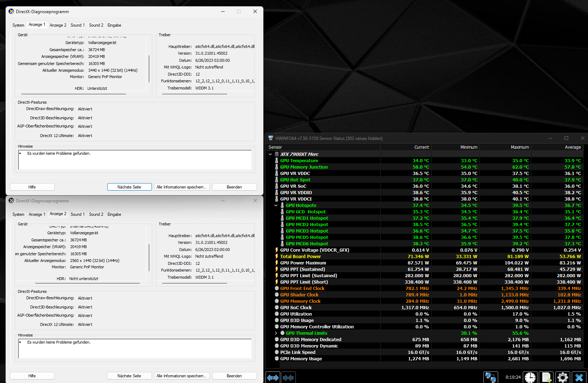588x383 pixels.
Task: Click HWiNFO64 title bar app icon
Action: point(271,138)
